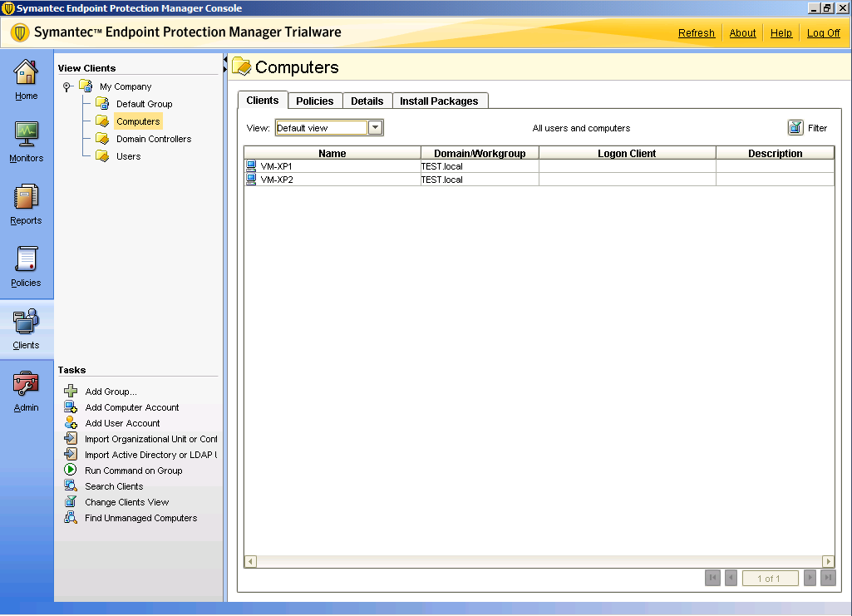Sort by the Name column header
The image size is (852, 616).
(332, 153)
